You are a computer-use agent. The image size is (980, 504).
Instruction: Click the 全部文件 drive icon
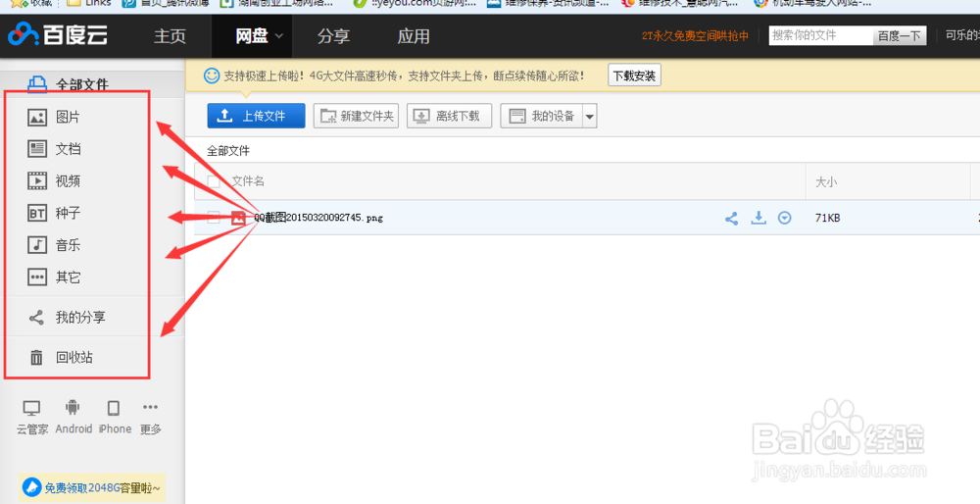37,84
